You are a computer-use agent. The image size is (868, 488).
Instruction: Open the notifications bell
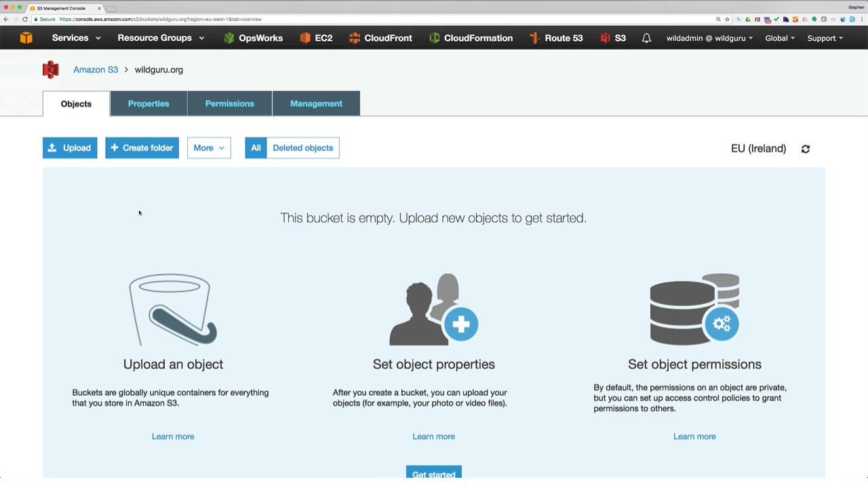[x=646, y=38]
